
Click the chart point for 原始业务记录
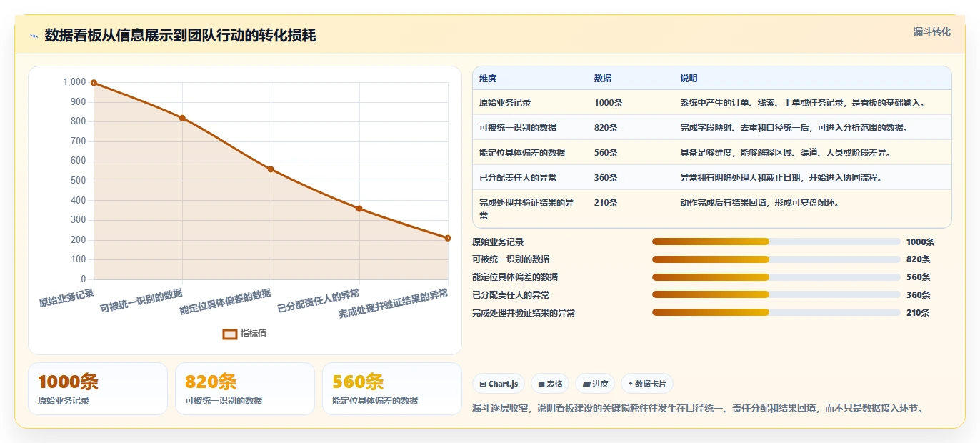pos(94,83)
